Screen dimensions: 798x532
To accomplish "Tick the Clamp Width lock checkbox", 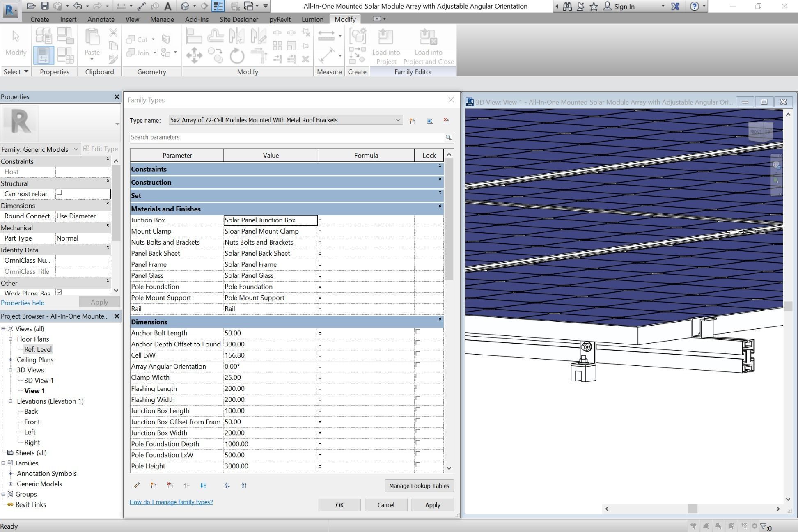I will coord(417,376).
